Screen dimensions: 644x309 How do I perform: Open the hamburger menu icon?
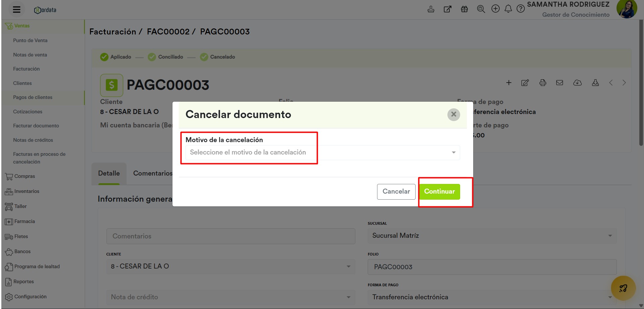click(16, 10)
